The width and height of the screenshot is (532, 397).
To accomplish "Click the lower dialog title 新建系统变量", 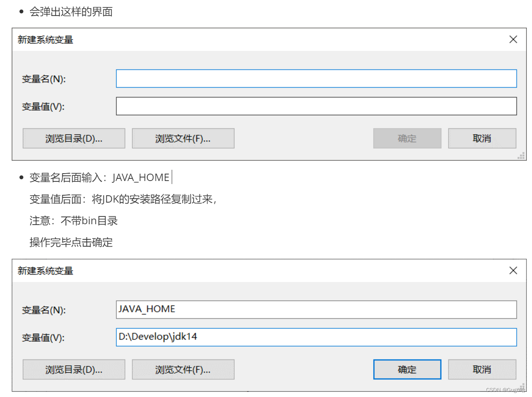I will pyautogui.click(x=45, y=271).
